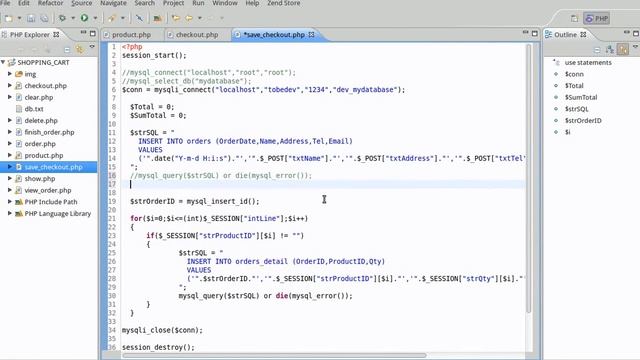Click the New file toolbar icon

pos(9,18)
